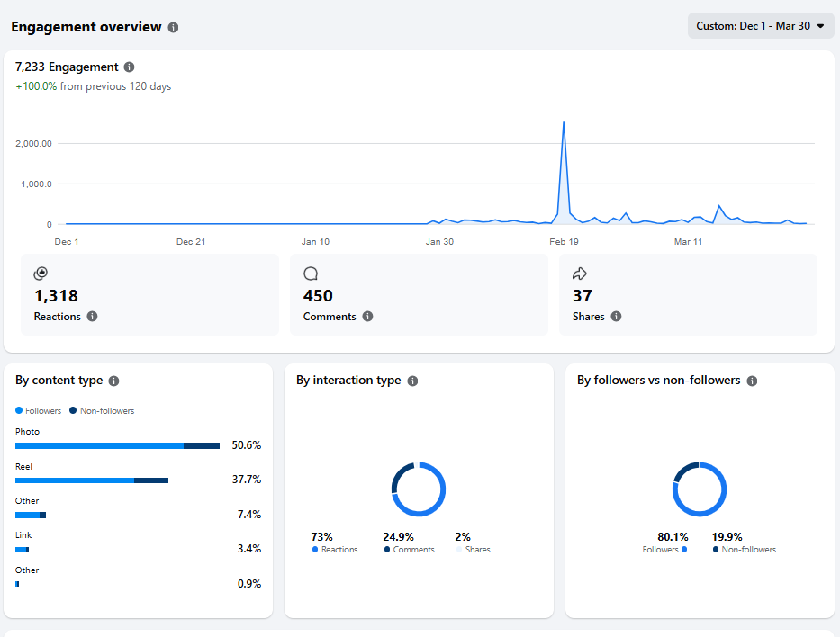Click the info icon next to Shares label

pos(616,317)
